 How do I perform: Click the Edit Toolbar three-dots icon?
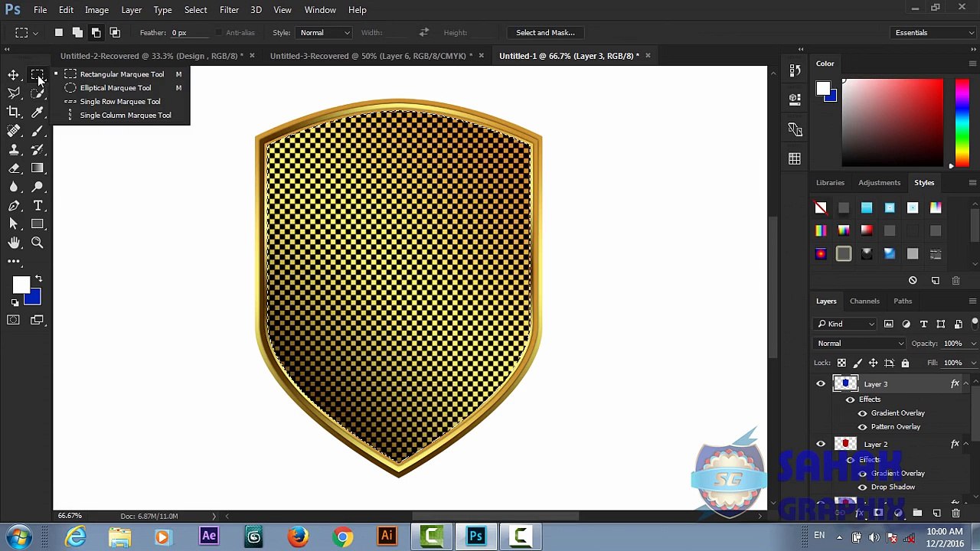click(x=14, y=262)
